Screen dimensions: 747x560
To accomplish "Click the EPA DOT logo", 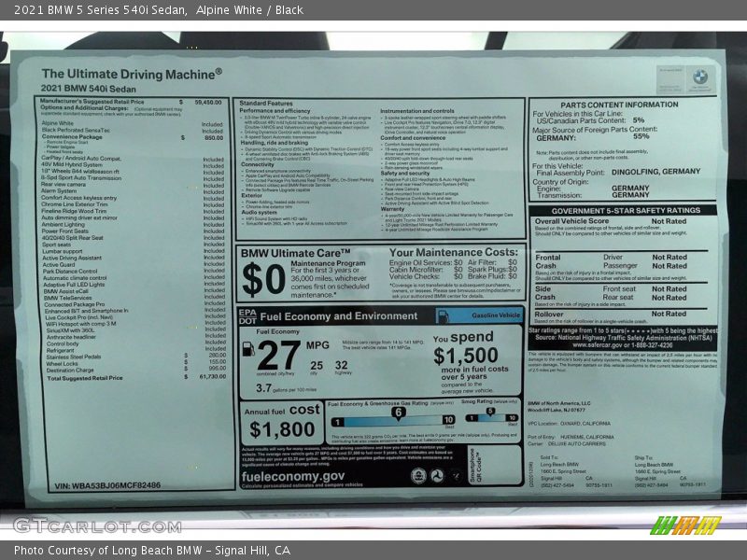I will coord(247,315).
